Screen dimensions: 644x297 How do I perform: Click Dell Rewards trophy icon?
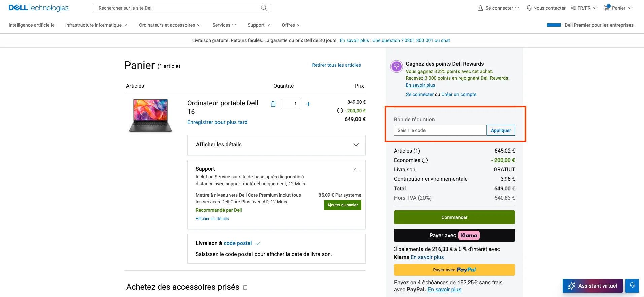click(x=396, y=67)
